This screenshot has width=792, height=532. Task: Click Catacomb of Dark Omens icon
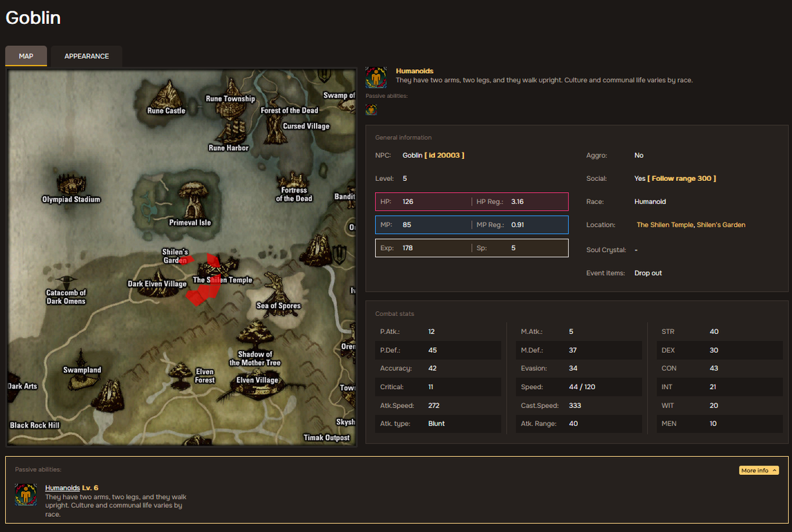[x=66, y=281]
